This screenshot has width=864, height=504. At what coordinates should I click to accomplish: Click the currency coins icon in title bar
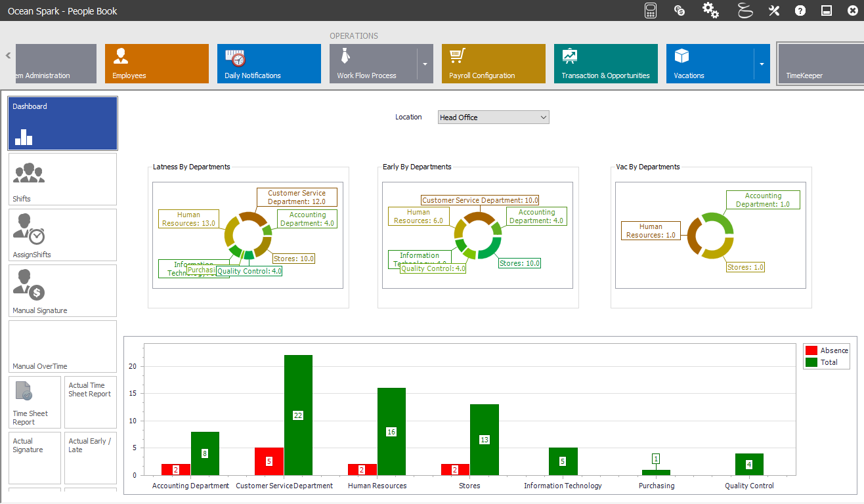pyautogui.click(x=680, y=10)
